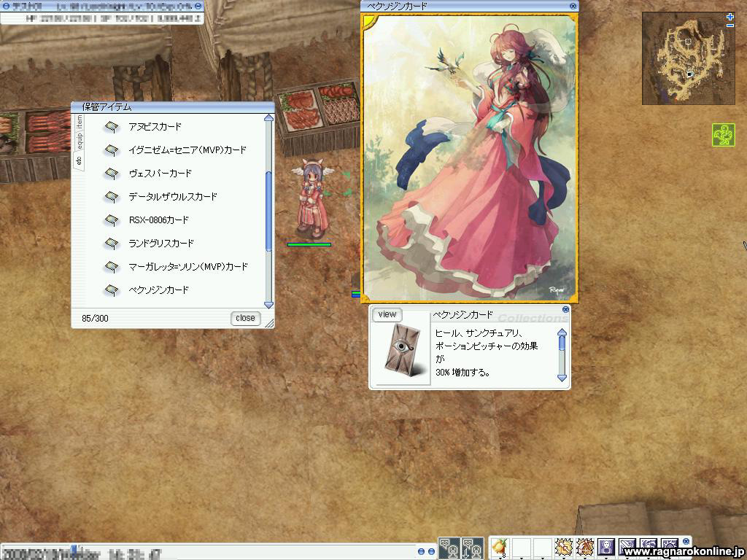Viewport: 747px width, 560px height.
Task: Select ヴェスパーカード text in storage list
Action: pos(160,174)
